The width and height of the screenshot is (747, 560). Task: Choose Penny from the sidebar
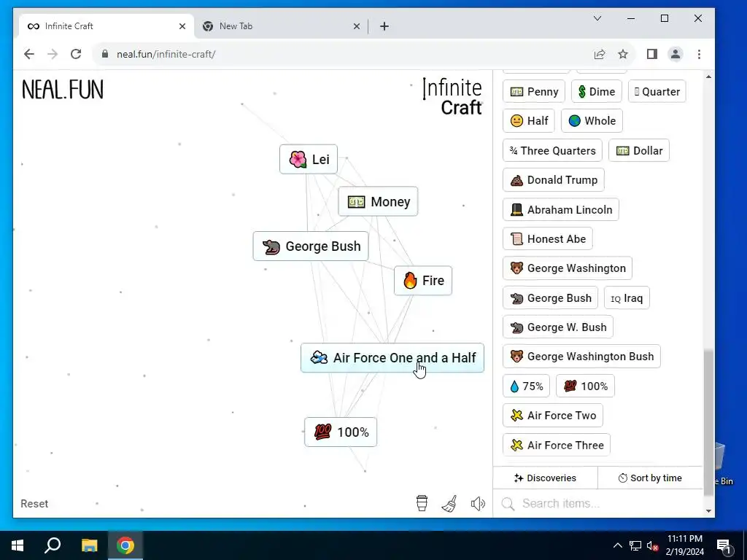click(x=533, y=91)
